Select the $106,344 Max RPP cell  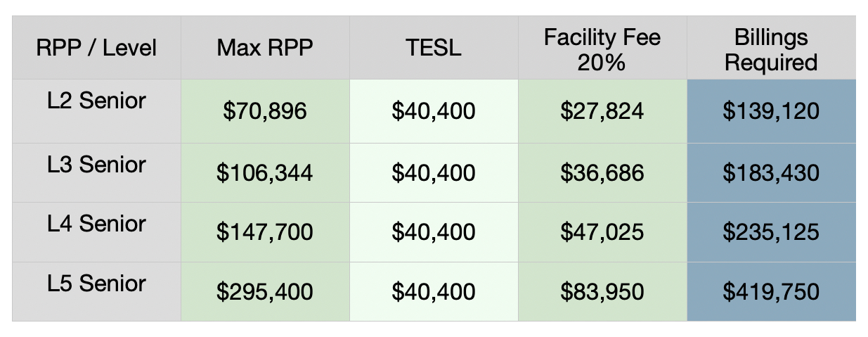[x=265, y=173]
